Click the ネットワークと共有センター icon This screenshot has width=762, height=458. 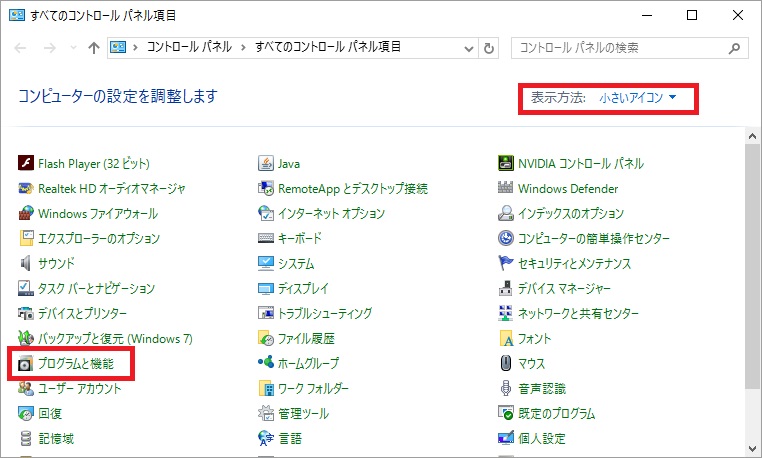point(506,313)
